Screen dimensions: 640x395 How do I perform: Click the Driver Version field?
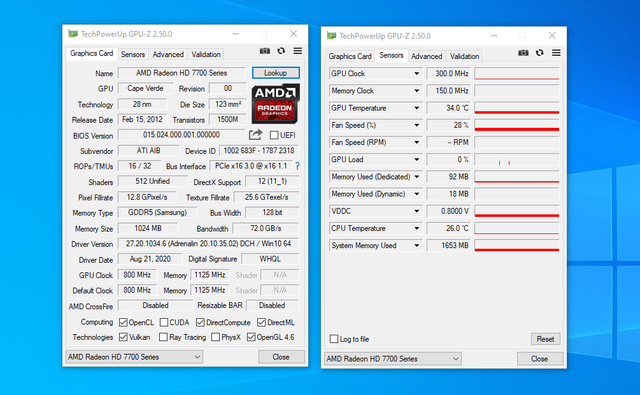pos(209,244)
